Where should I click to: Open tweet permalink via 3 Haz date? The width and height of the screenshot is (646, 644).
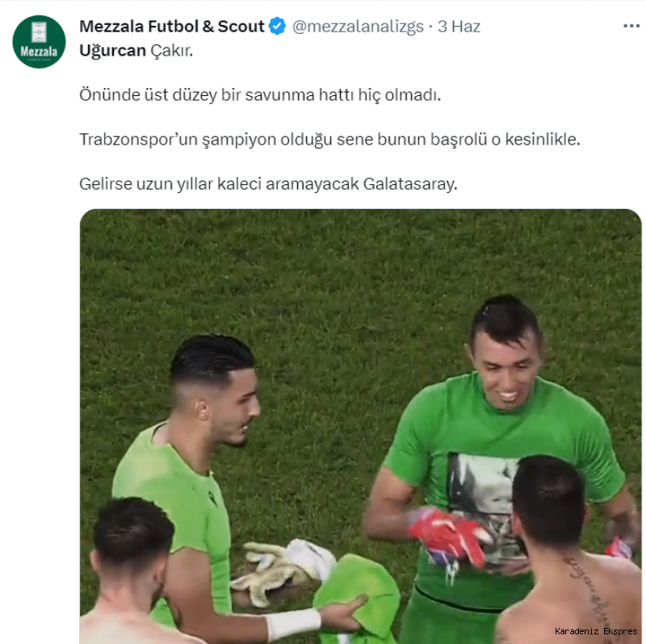459,27
